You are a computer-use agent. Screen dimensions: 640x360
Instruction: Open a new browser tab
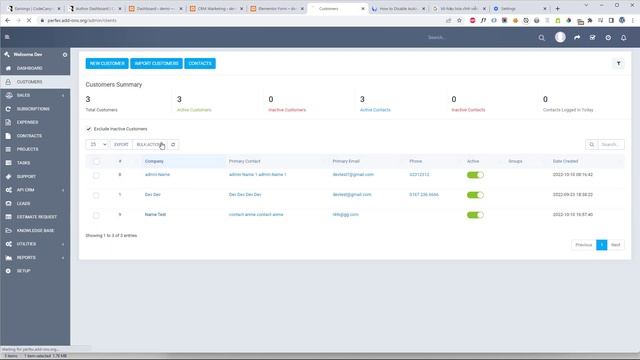coord(558,9)
